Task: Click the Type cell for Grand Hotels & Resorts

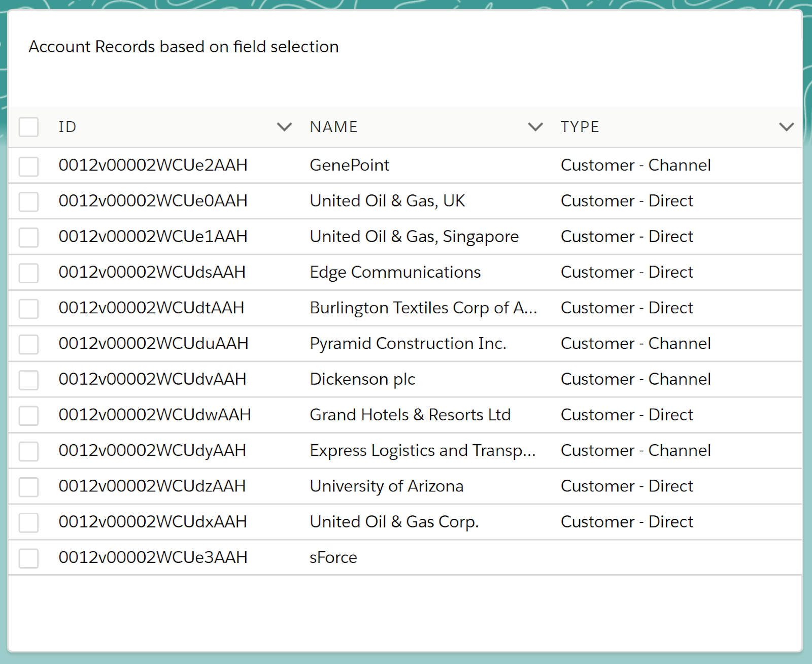Action: [627, 415]
